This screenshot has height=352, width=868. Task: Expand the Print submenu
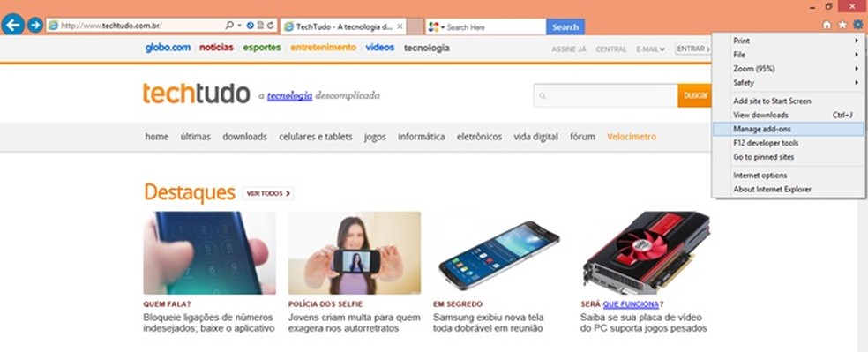point(789,41)
